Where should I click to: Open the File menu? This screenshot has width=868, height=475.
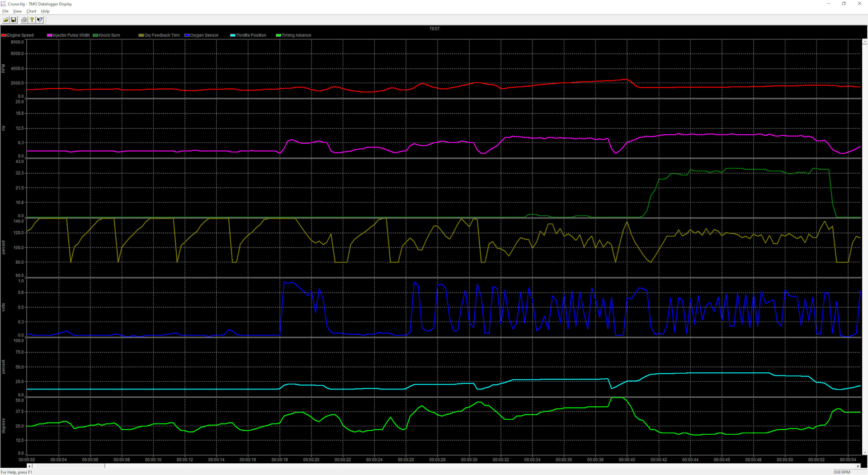(5, 11)
